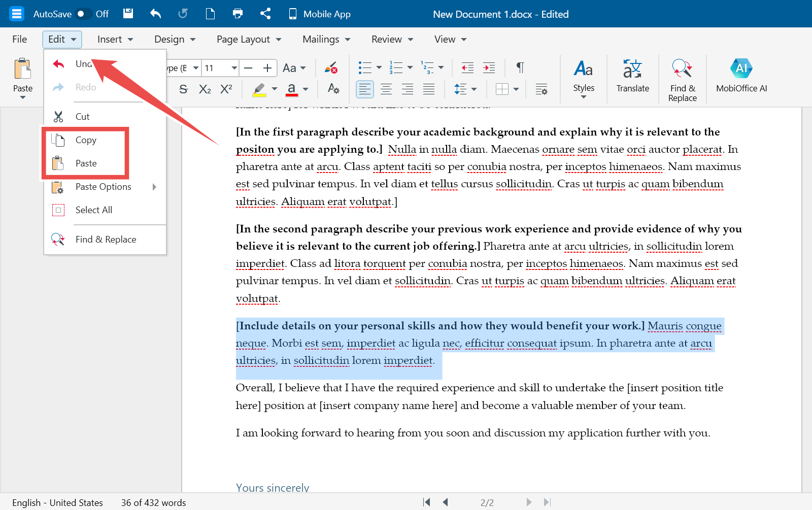This screenshot has width=812, height=510.
Task: Go to the previous page arrow
Action: (x=445, y=502)
